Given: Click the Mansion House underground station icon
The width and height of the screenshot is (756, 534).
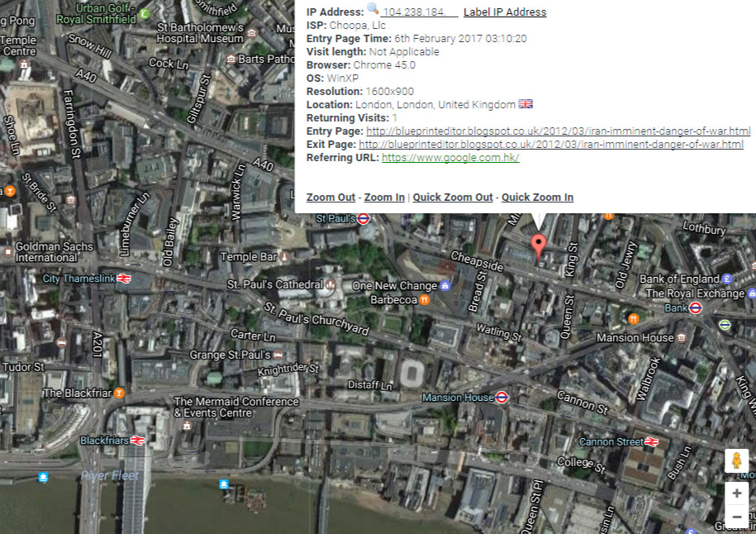Looking at the screenshot, I should 502,398.
